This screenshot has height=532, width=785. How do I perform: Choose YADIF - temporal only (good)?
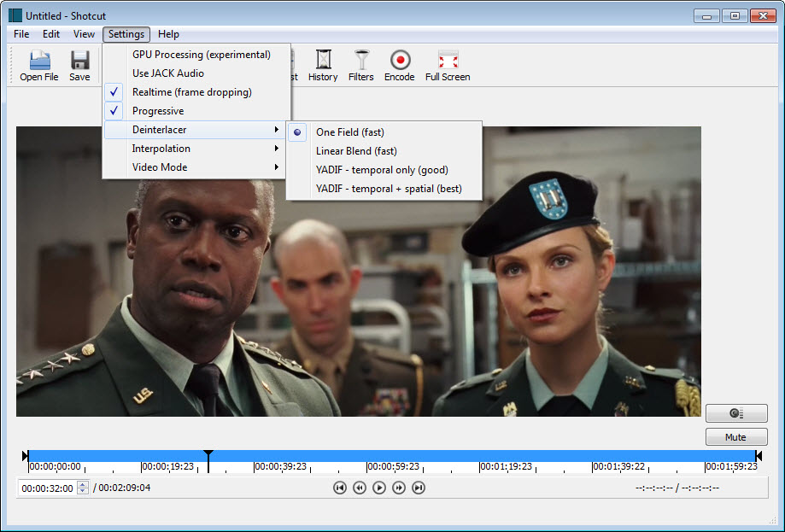[384, 170]
